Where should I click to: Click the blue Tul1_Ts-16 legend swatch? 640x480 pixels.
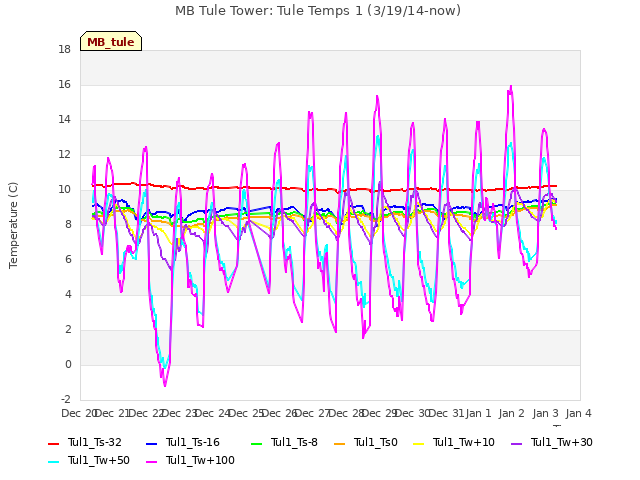click(x=151, y=443)
